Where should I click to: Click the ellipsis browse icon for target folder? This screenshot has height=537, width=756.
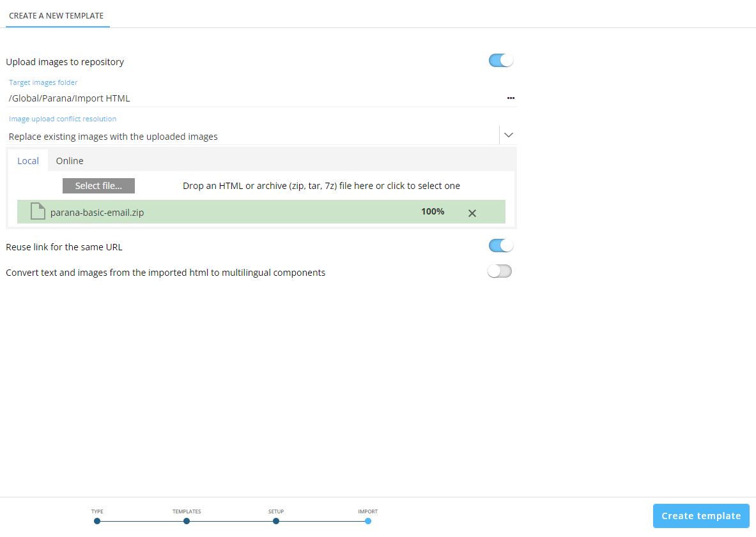[x=511, y=98]
